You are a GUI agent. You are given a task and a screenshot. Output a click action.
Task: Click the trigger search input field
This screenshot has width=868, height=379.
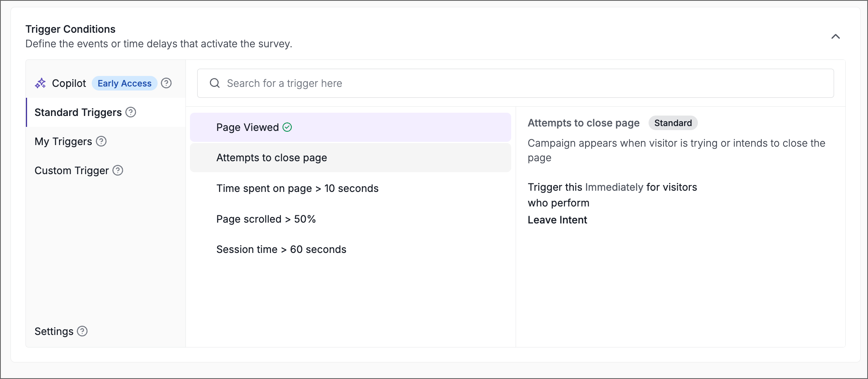[x=404, y=83]
